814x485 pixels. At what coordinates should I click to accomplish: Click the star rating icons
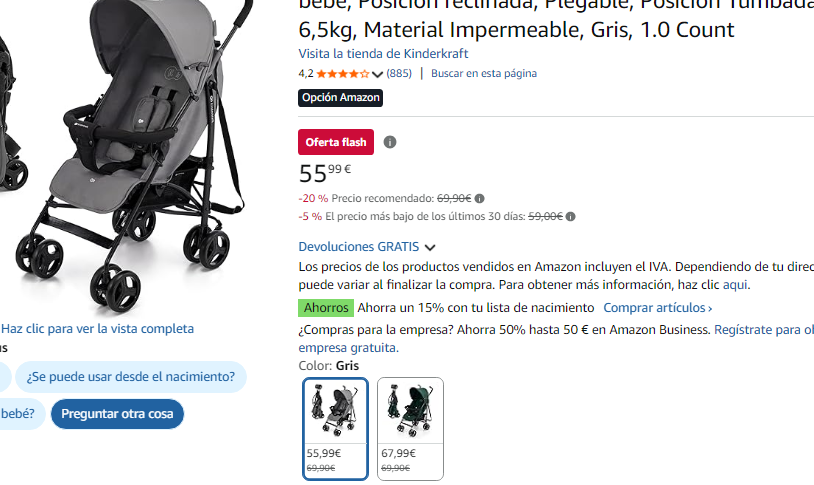[343, 74]
